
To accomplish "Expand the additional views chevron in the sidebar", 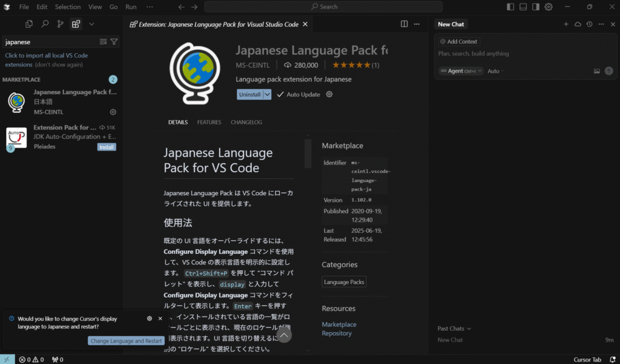I will tap(91, 24).
